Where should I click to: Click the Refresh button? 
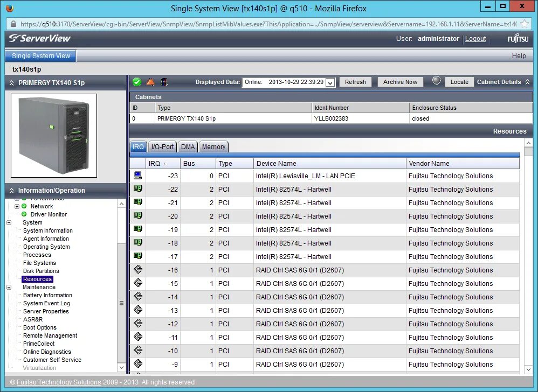coord(355,82)
